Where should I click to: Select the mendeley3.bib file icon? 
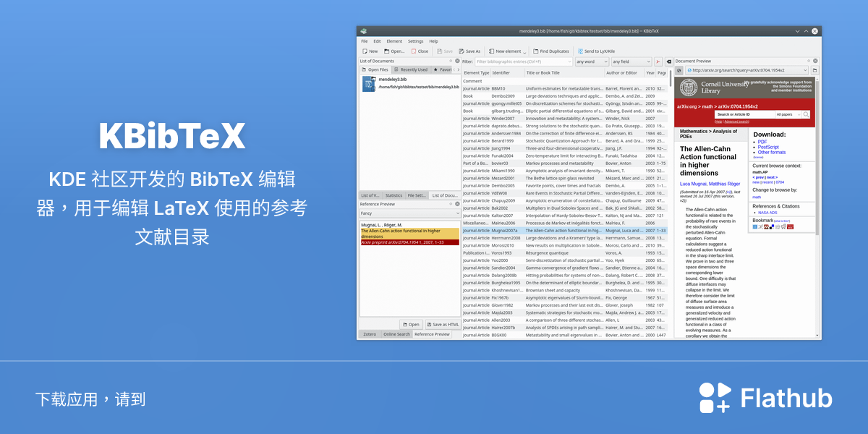(368, 84)
